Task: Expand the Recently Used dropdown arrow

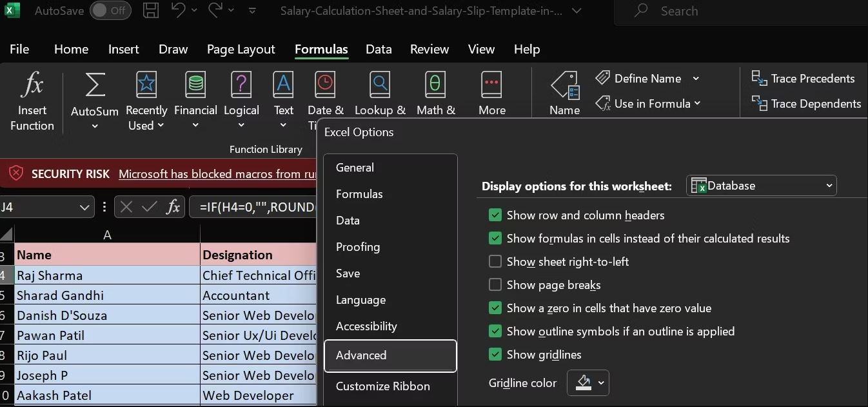Action: click(161, 126)
